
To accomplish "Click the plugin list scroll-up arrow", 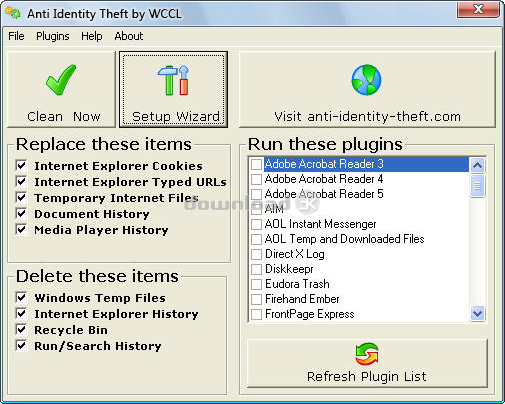I will [x=477, y=165].
